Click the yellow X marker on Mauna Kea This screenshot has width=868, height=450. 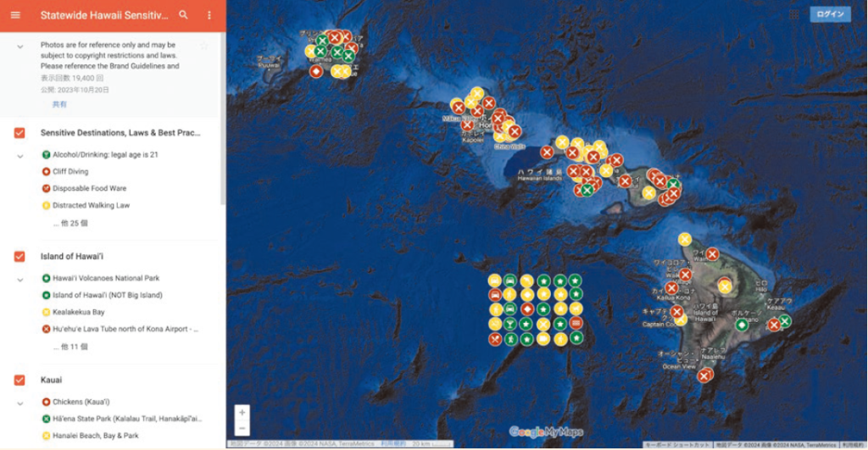726,286
